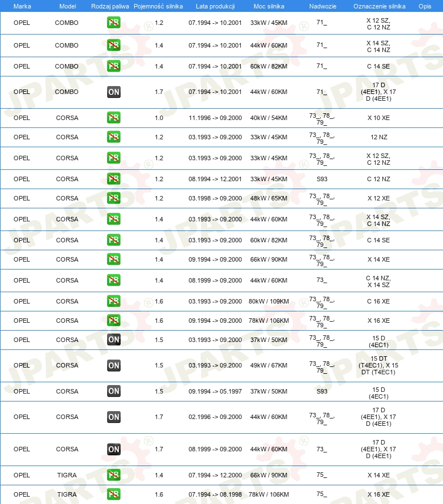Select production dates 02.1996 -> 09.2000
The width and height of the screenshot is (443, 504).
pyautogui.click(x=215, y=417)
